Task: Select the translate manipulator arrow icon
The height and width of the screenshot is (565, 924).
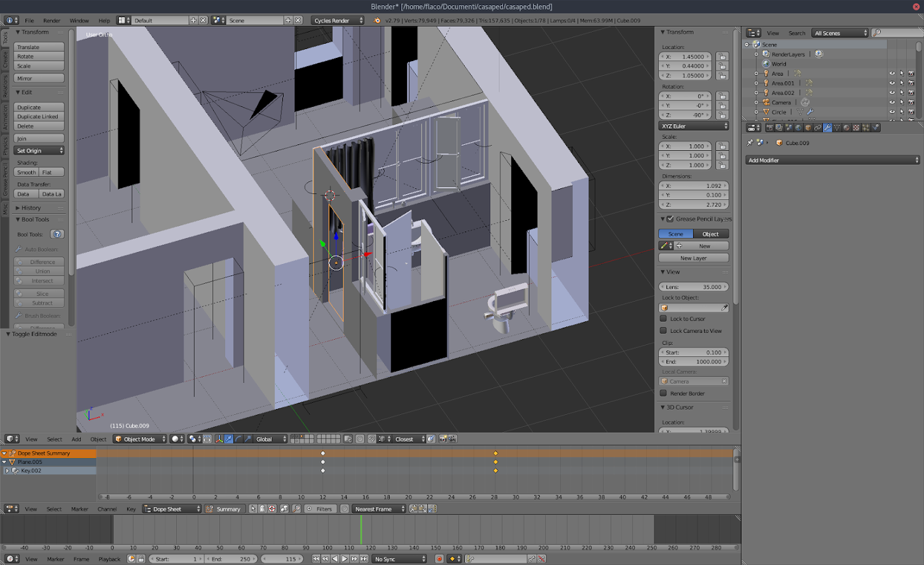Action: click(x=229, y=439)
